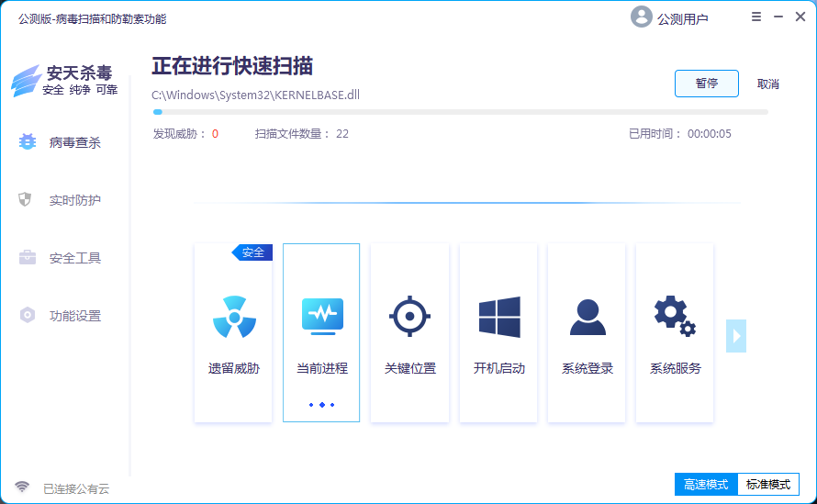Viewport: 817px width, 504px height.
Task: Pause the scan with 暂停 button
Action: click(707, 84)
